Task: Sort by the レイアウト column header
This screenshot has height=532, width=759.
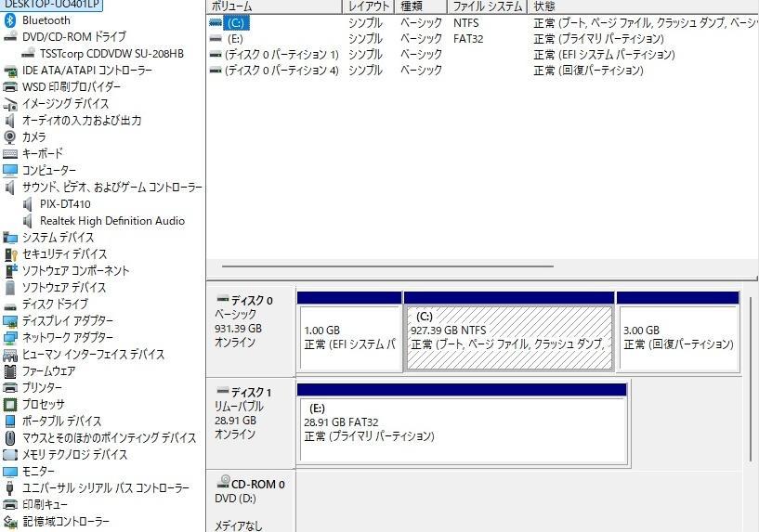Action: [369, 6]
